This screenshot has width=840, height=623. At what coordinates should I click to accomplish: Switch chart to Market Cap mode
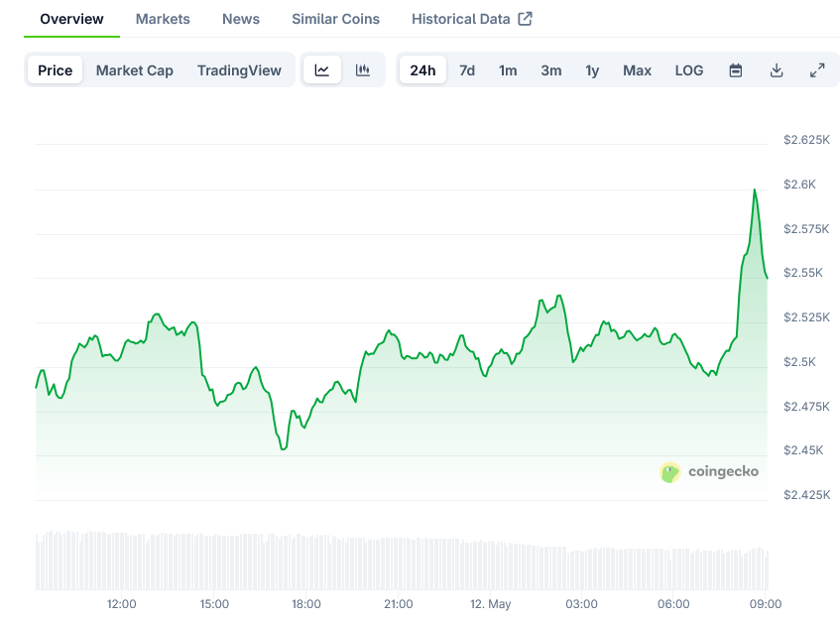click(135, 70)
